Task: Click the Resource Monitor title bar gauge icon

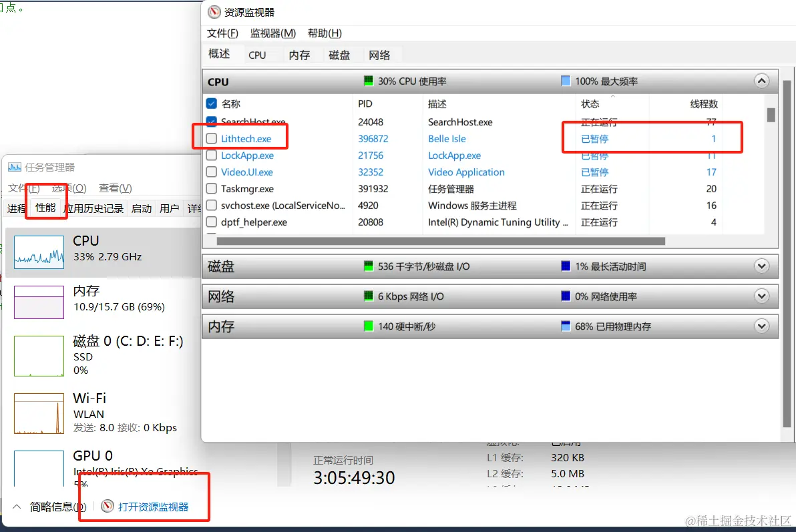Action: [214, 12]
